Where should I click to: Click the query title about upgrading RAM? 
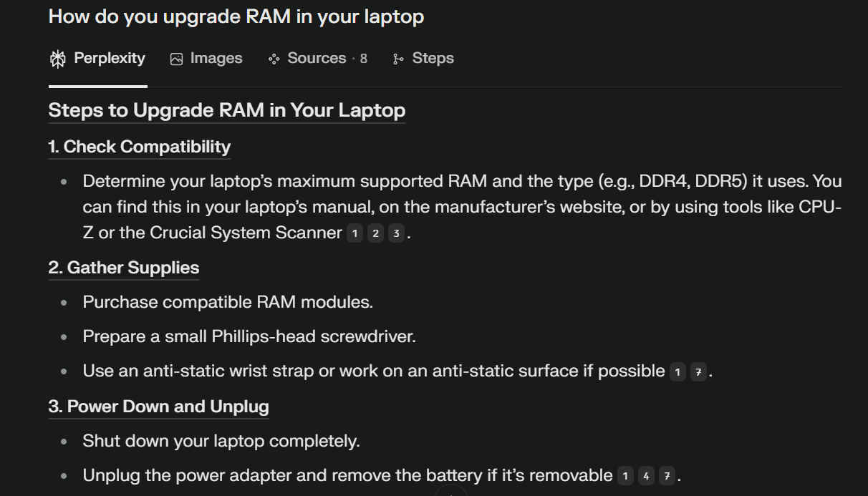[x=236, y=16]
